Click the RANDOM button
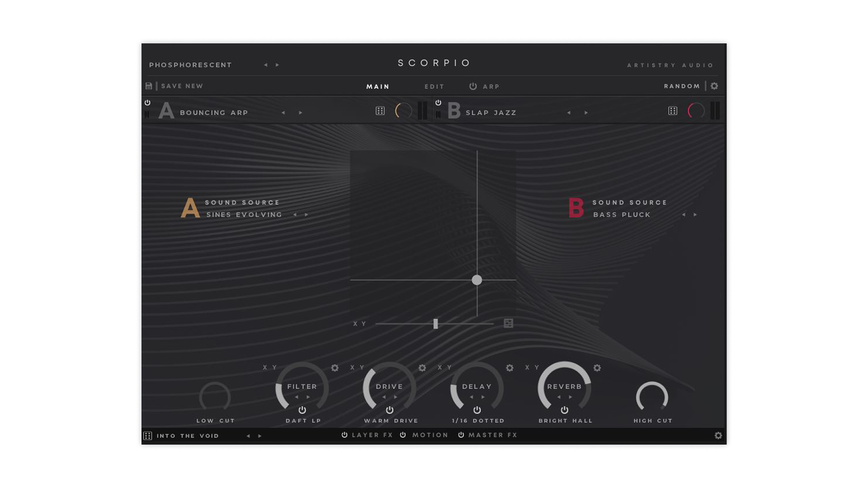Viewport: 868px width, 488px height. (x=682, y=86)
